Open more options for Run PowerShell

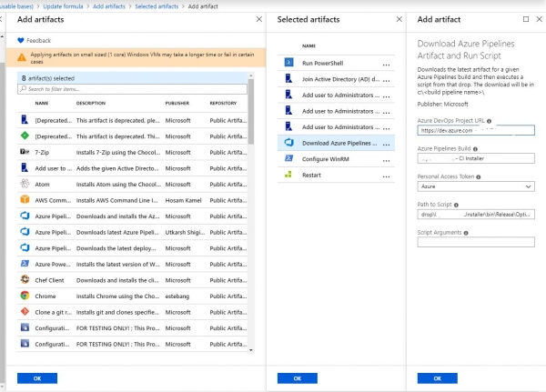coord(387,63)
